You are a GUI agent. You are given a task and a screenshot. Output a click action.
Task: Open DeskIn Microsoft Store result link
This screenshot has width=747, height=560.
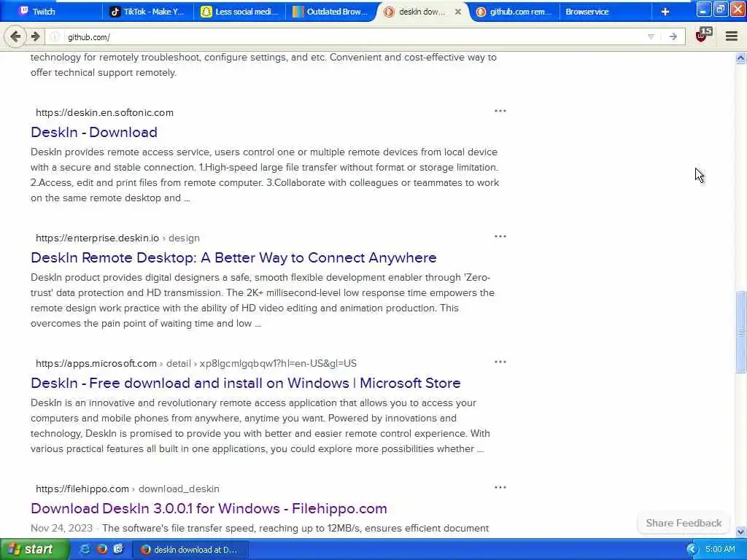pos(245,383)
